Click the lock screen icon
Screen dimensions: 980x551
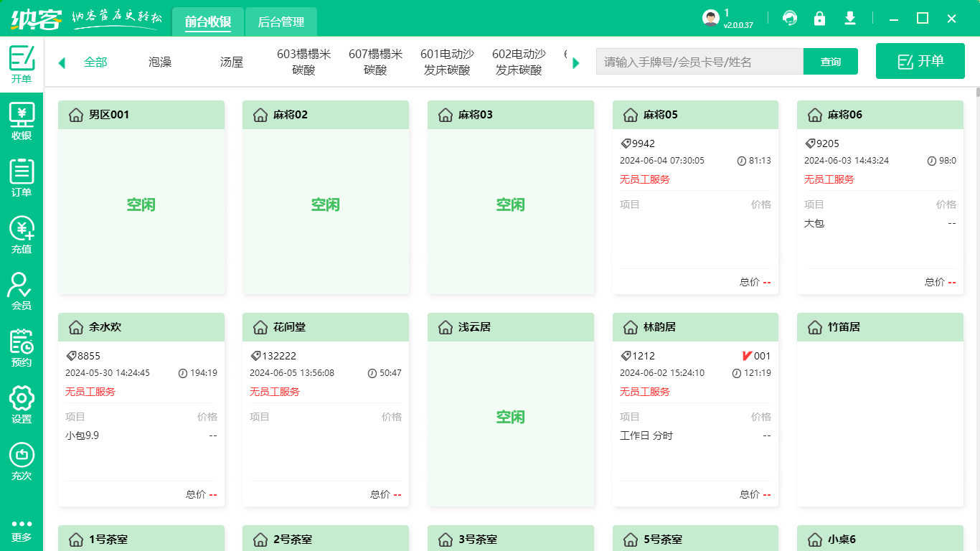coord(820,18)
